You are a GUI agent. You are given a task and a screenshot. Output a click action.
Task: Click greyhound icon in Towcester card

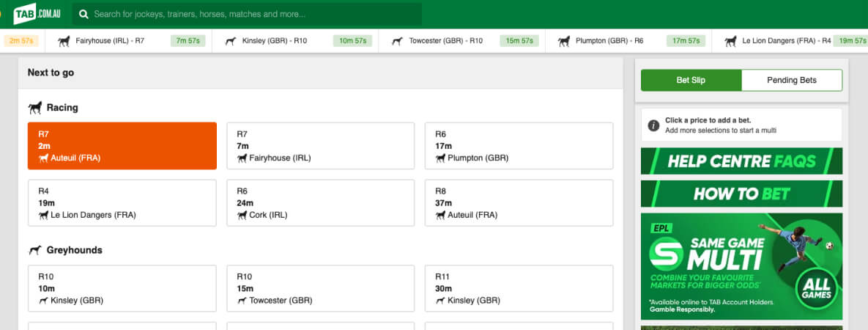pyautogui.click(x=242, y=301)
